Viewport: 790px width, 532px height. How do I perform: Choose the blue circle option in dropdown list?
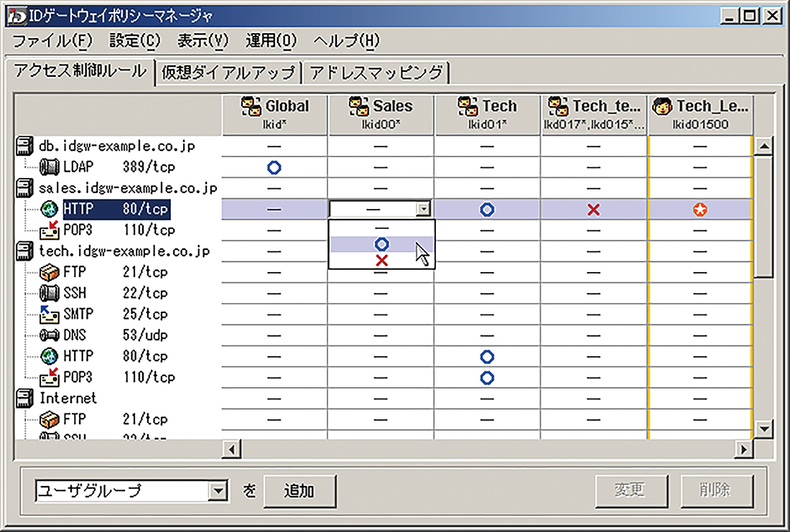[x=381, y=244]
